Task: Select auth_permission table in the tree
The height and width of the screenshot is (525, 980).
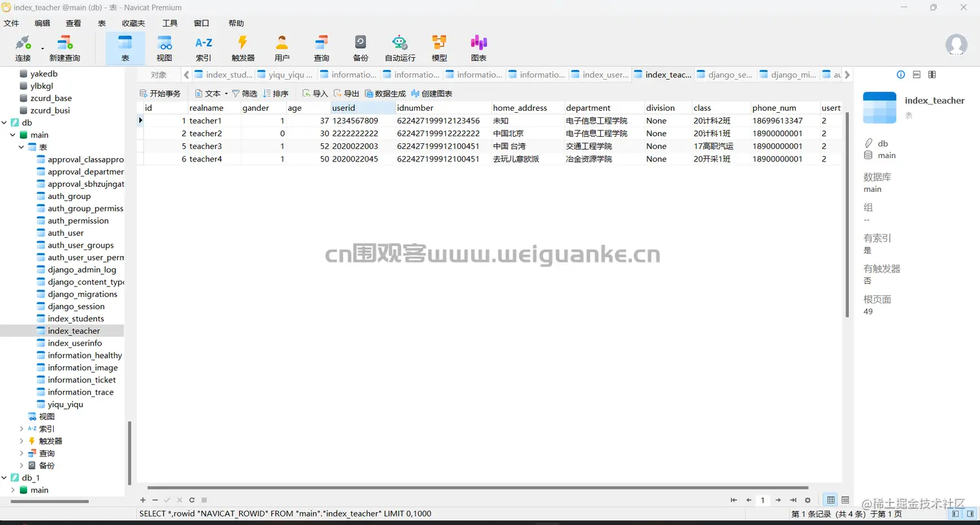Action: click(78, 220)
